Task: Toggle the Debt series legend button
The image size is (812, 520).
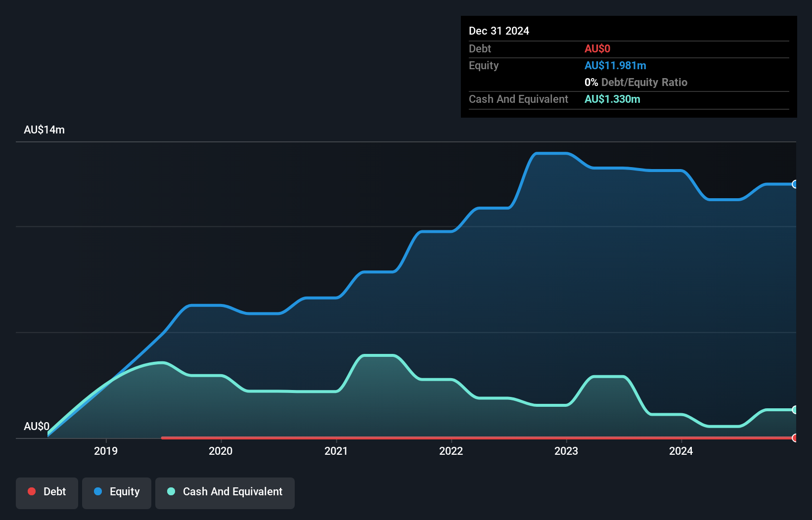Action: coord(47,493)
